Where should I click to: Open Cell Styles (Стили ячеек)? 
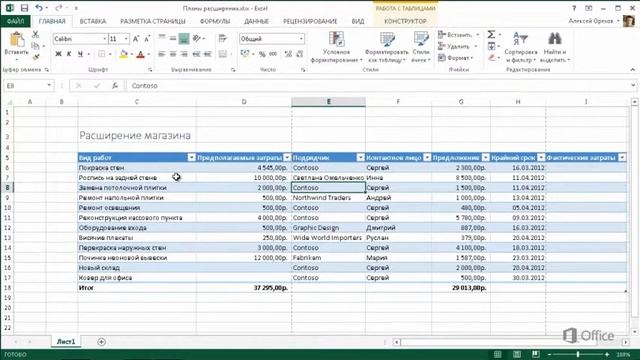point(421,47)
